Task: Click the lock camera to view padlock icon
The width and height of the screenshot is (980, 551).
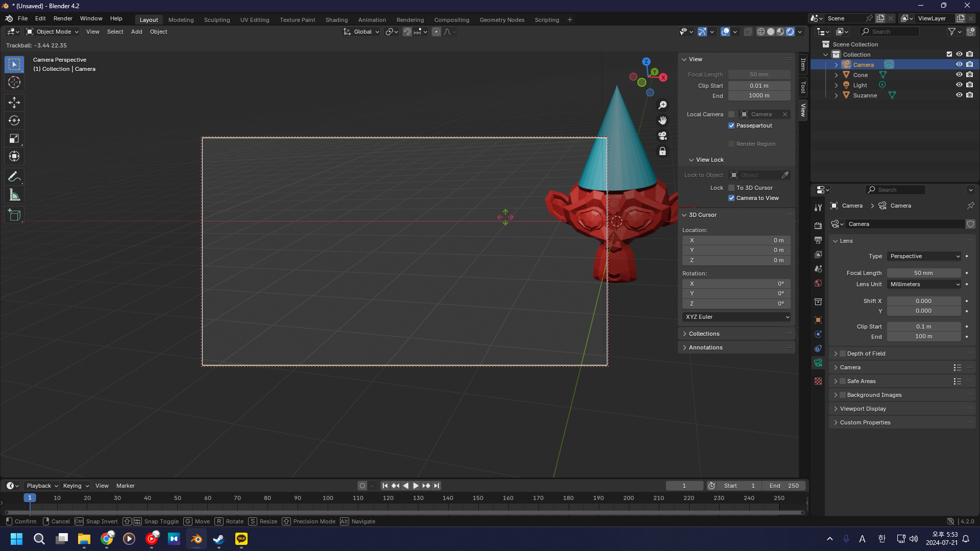Action: tap(663, 151)
